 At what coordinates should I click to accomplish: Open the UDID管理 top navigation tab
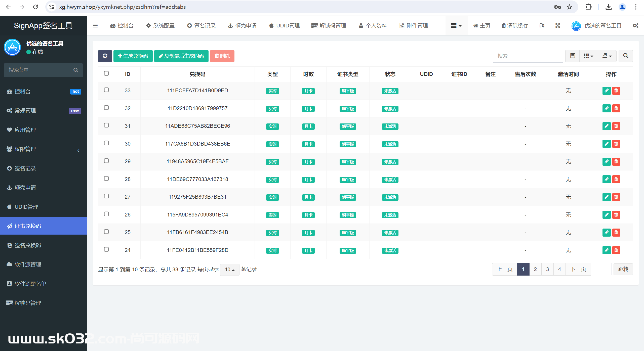(x=284, y=25)
